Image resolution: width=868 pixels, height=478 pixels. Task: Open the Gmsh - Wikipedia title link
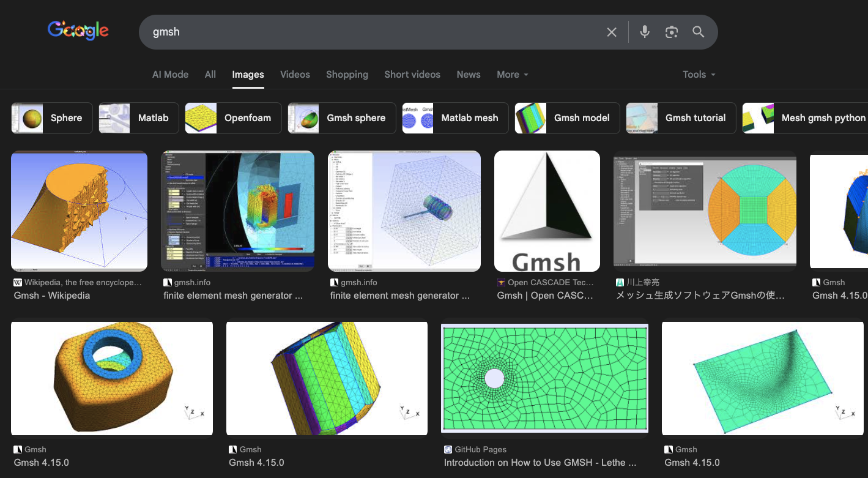pos(52,296)
